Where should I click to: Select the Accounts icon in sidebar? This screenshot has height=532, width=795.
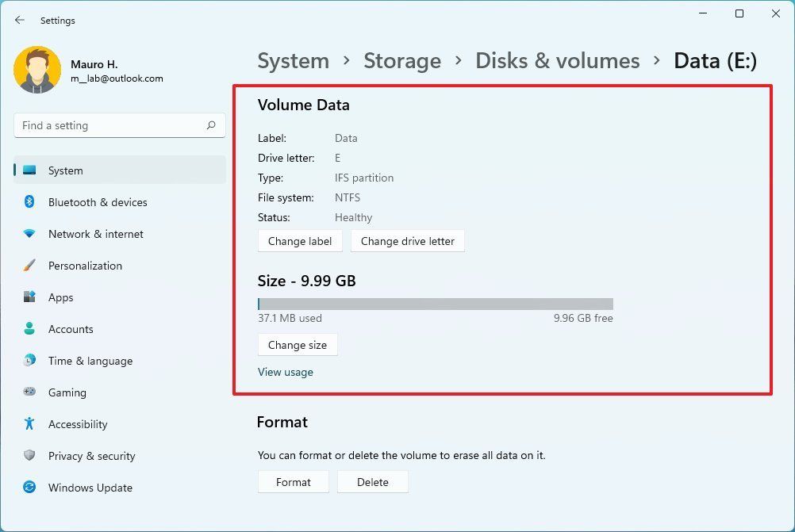coord(29,329)
